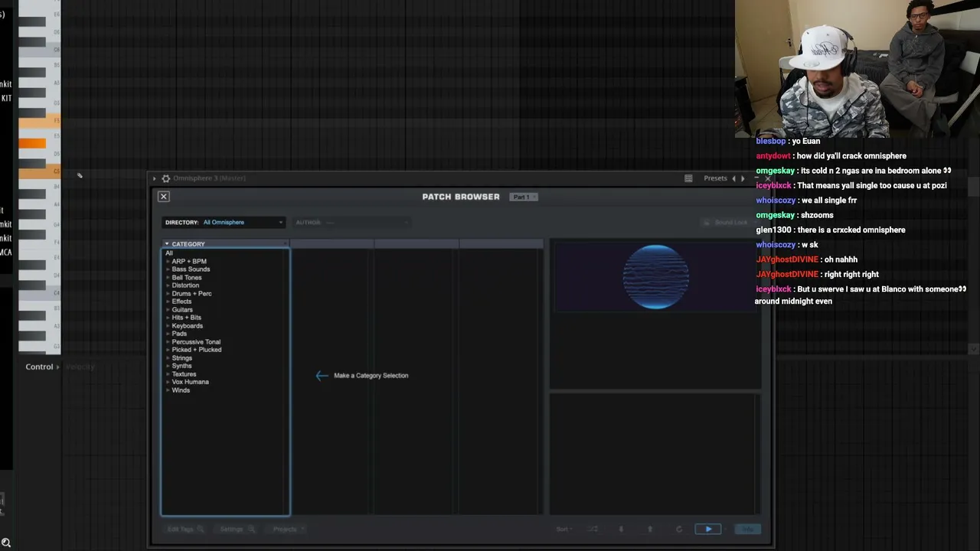The width and height of the screenshot is (980, 551).
Task: Click the Info button
Action: pos(747,530)
